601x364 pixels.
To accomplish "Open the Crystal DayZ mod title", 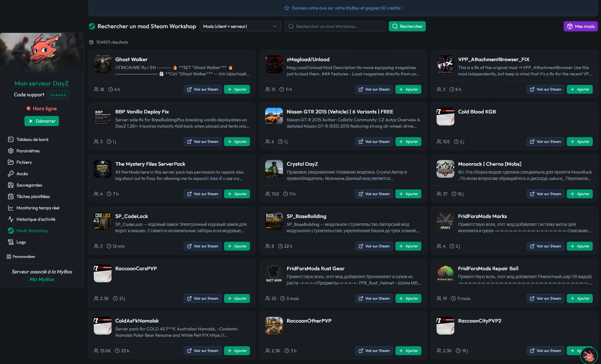I will 302,164.
